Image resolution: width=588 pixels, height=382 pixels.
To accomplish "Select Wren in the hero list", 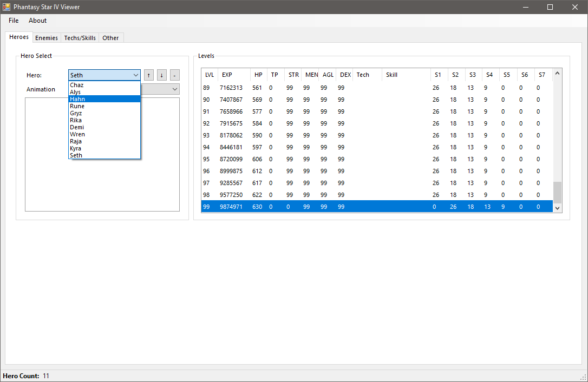I will (104, 134).
